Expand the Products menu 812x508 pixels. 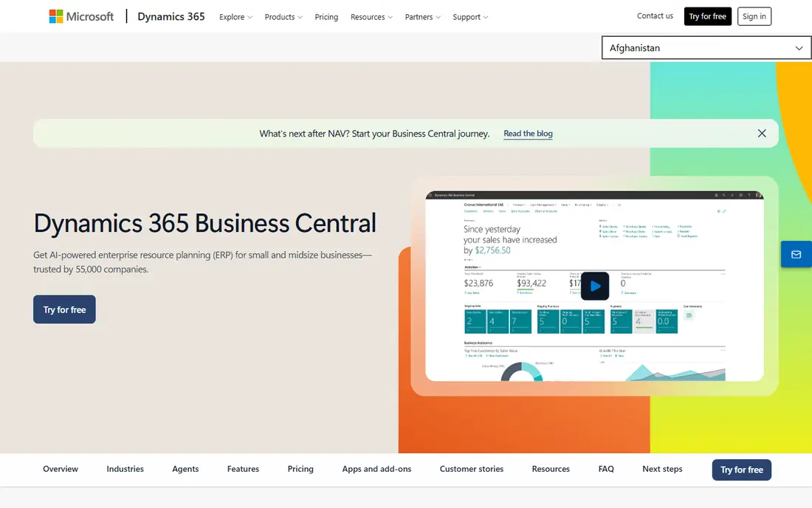click(283, 17)
